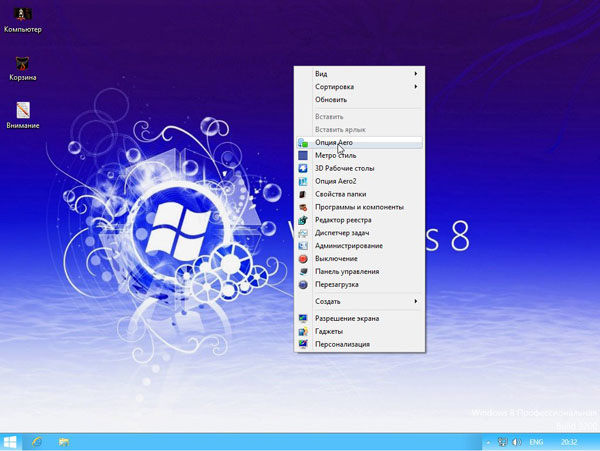Click the Внимание file icon on desktop
Image resolution: width=600 pixels, height=451 pixels.
pos(22,110)
